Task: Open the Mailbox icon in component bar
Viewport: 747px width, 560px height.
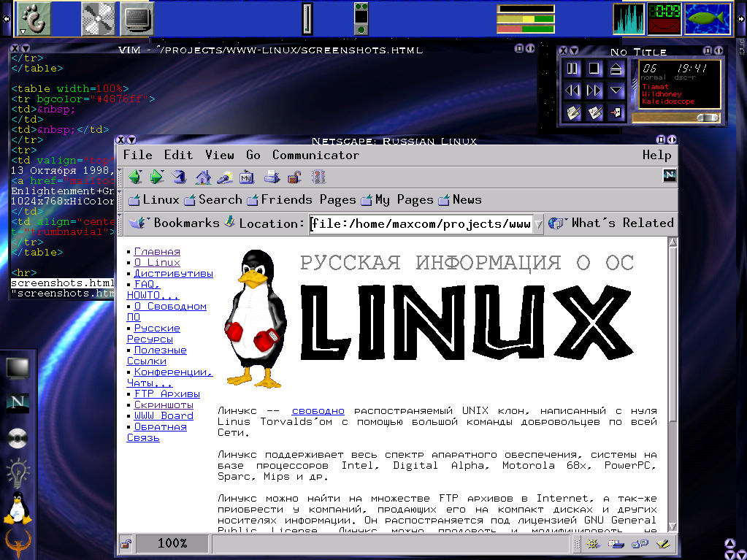Action: pos(616,543)
